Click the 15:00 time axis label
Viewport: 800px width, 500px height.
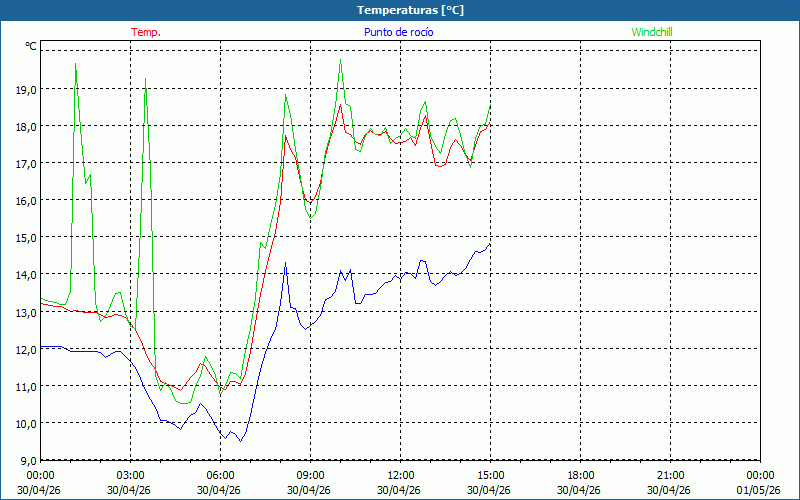pos(491,475)
